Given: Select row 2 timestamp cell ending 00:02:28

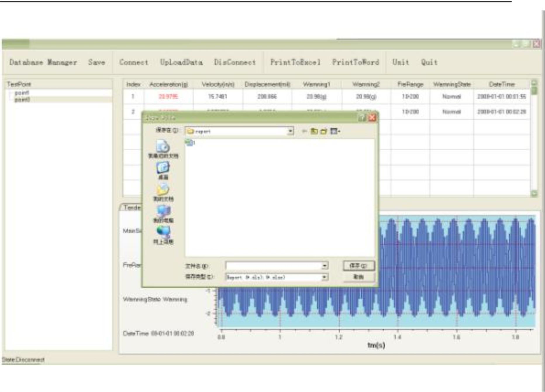Looking at the screenshot, I should point(502,112).
